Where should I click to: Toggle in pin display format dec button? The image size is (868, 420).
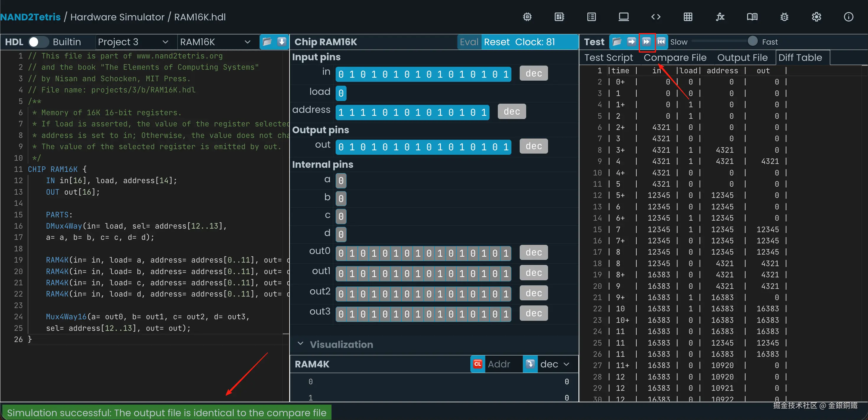click(533, 74)
